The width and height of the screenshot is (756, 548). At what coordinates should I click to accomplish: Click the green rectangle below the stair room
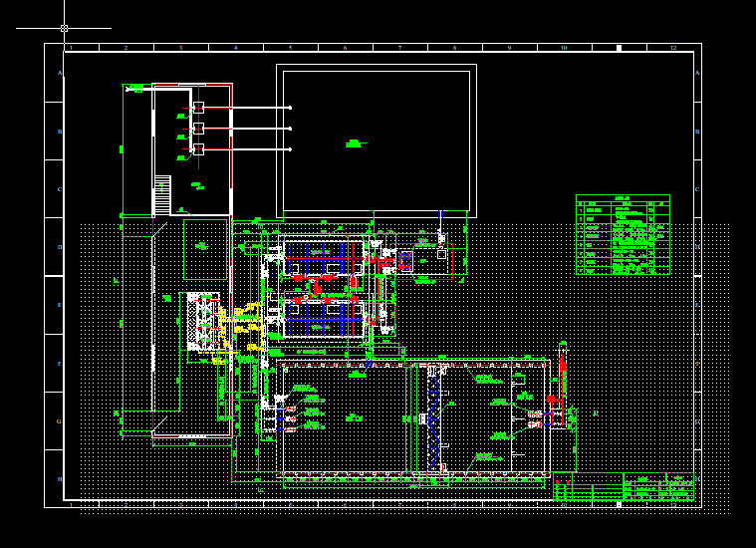(205, 249)
